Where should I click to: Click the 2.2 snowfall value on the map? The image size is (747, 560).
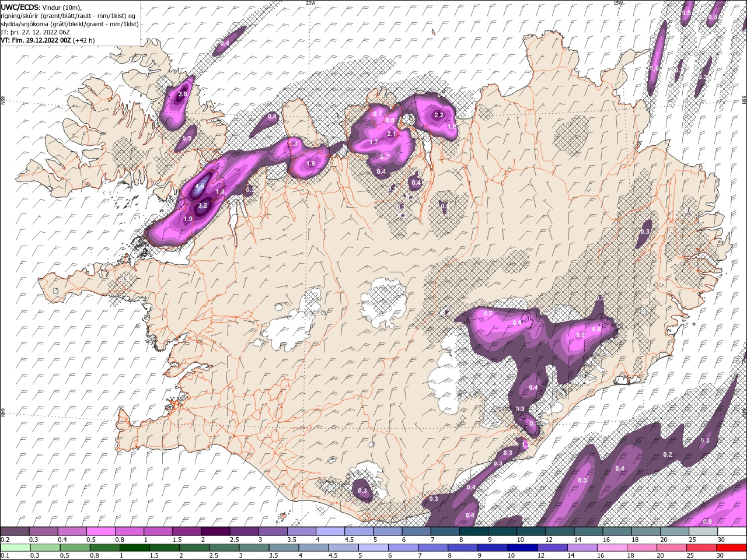(x=439, y=115)
